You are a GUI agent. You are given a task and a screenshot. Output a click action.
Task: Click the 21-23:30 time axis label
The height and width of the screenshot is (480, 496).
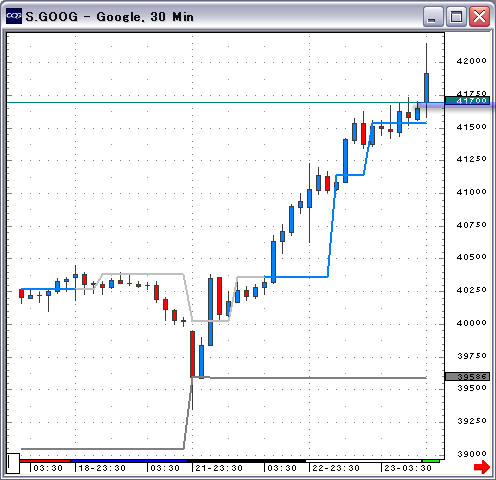pos(219,468)
